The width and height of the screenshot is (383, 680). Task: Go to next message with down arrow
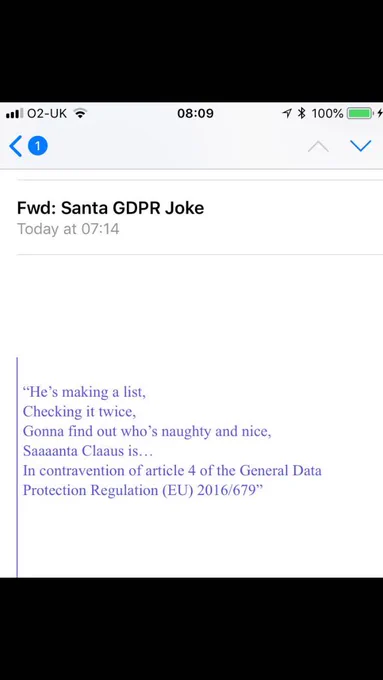[360, 146]
